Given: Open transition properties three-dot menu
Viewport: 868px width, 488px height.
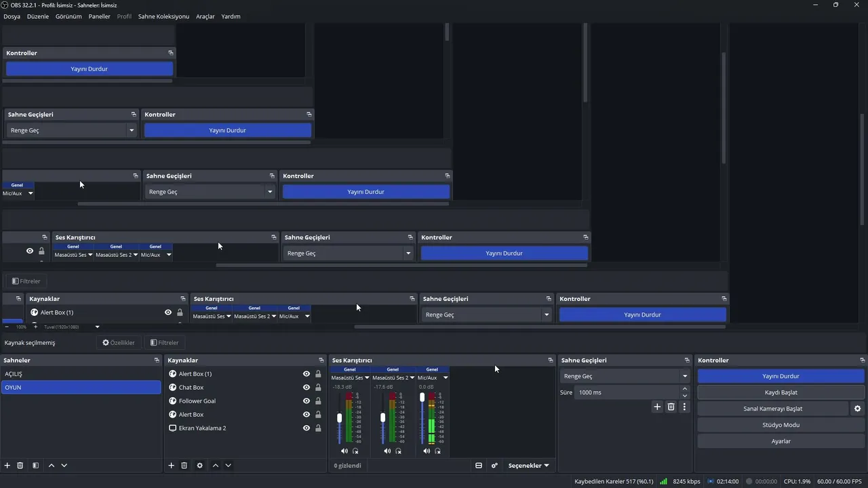Looking at the screenshot, I should point(685,407).
